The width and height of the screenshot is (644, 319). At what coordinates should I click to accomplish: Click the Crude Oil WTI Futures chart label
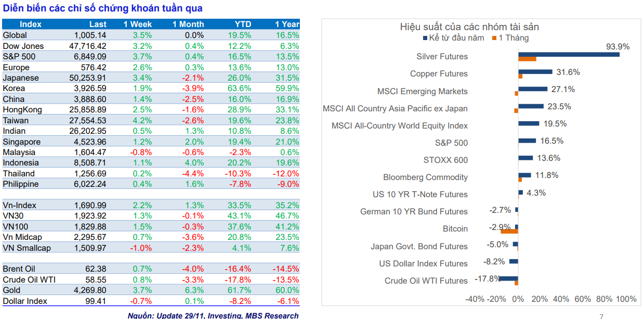(x=426, y=281)
